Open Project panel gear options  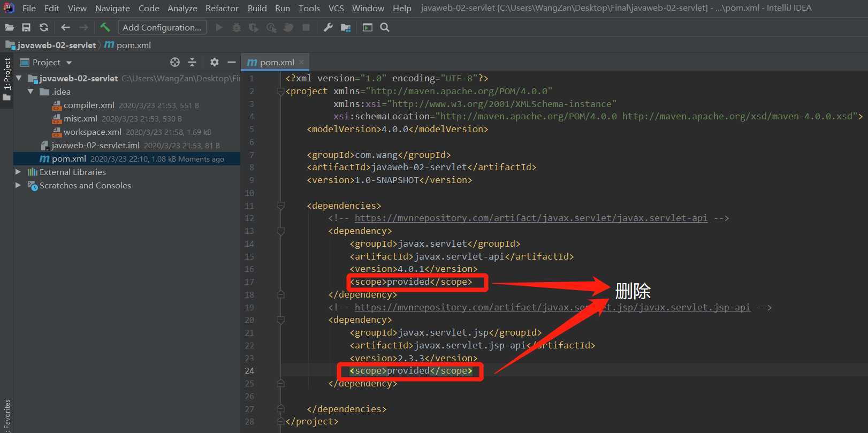215,62
